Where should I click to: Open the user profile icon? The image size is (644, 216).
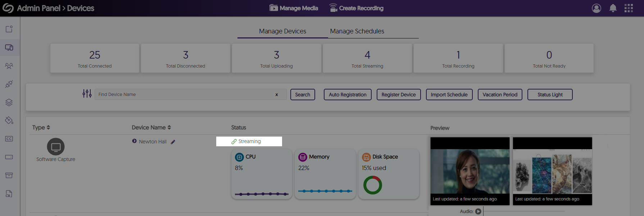tap(596, 8)
